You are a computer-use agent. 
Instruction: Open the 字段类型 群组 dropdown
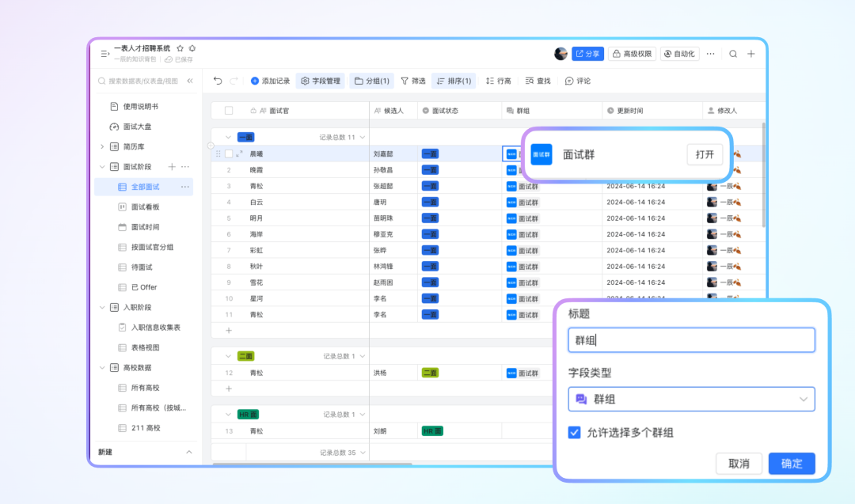(x=691, y=400)
